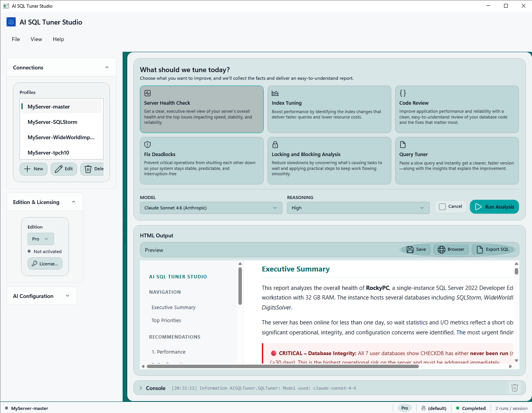
Task: Open the Edition Pro dropdown
Action: [41, 239]
